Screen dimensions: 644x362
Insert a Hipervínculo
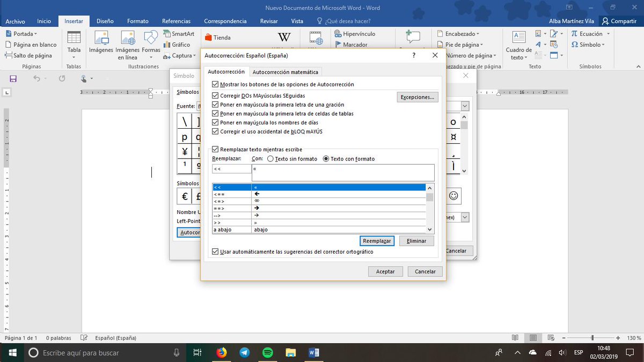[x=356, y=33]
